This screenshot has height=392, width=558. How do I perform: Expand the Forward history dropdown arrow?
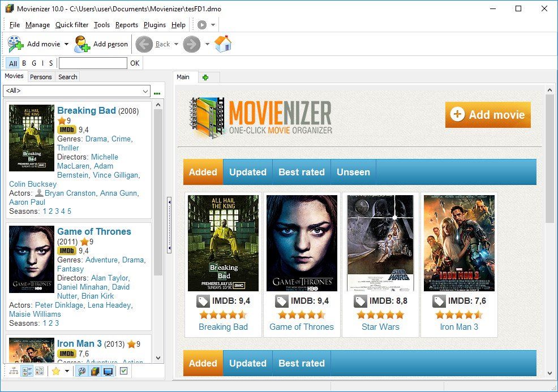(207, 44)
